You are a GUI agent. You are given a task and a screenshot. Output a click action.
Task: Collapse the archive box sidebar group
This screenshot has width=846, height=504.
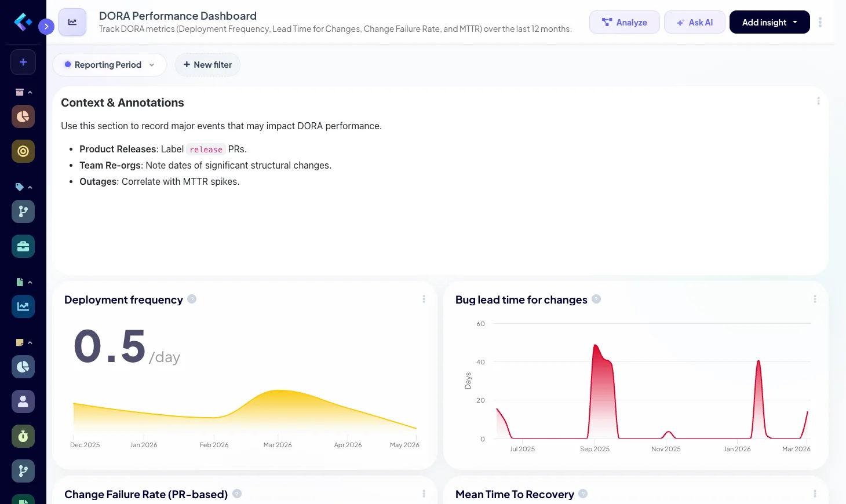point(24,92)
